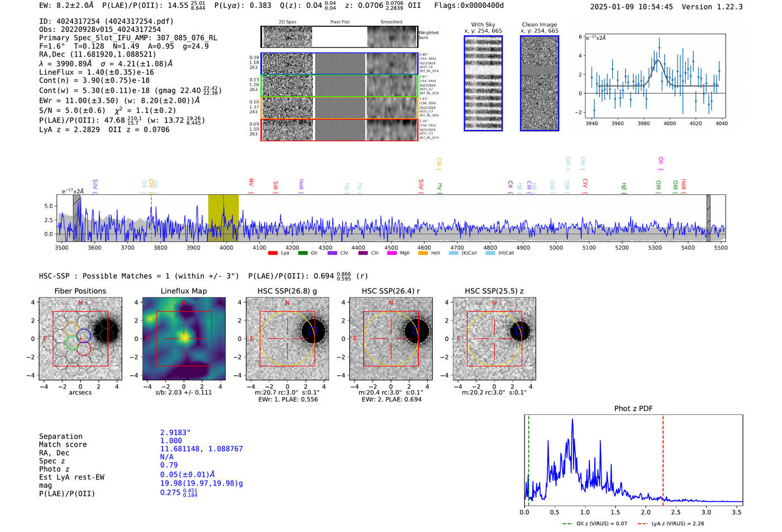Click the 11.681148, 1.088767 coordinates
The width and height of the screenshot is (782, 532).
pyautogui.click(x=202, y=449)
